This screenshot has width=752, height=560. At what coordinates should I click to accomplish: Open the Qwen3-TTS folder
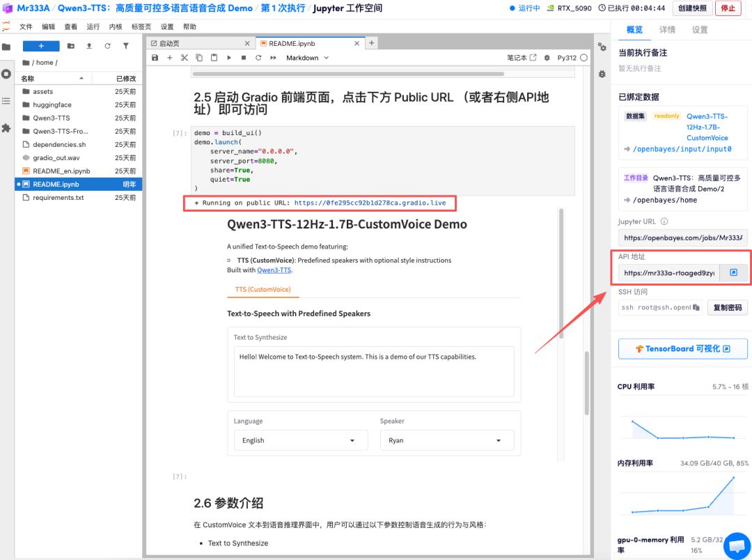79,118
